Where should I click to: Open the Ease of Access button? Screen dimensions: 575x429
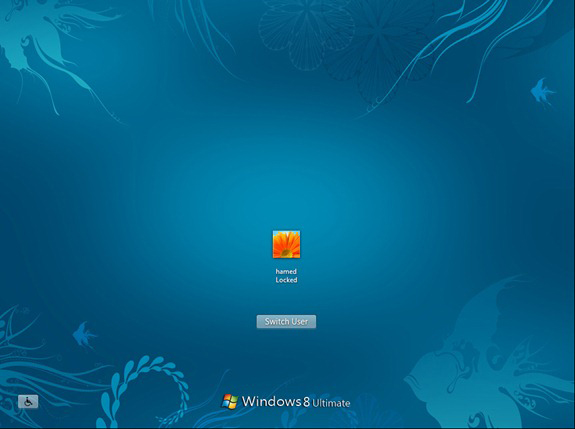28,402
